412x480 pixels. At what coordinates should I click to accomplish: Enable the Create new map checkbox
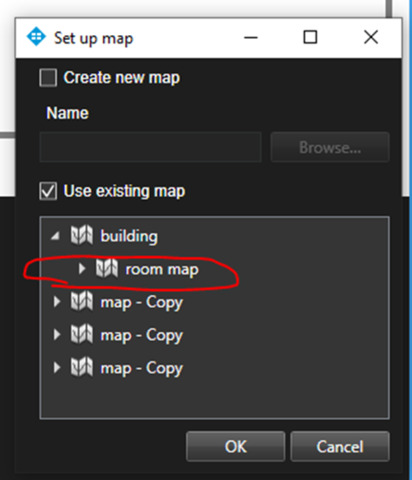[48, 78]
